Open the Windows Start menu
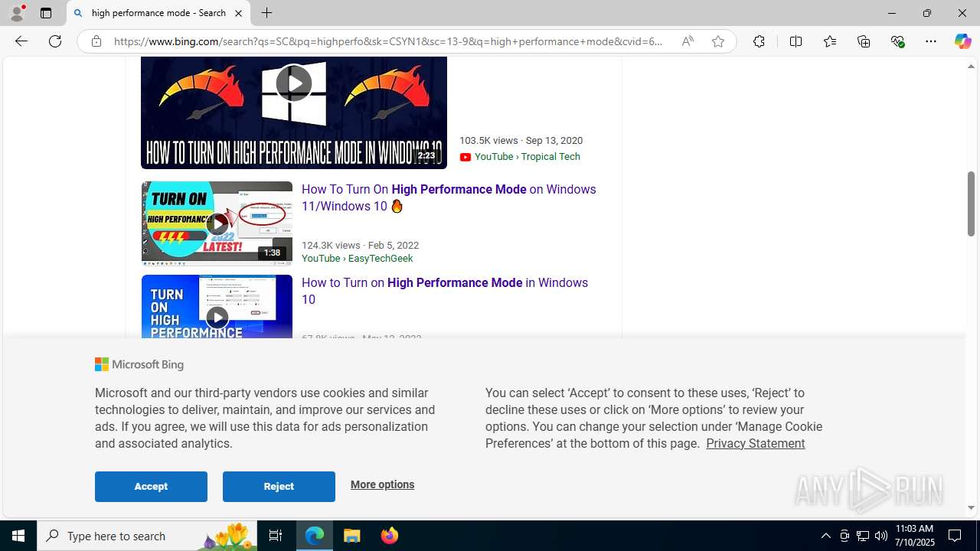 pyautogui.click(x=18, y=536)
